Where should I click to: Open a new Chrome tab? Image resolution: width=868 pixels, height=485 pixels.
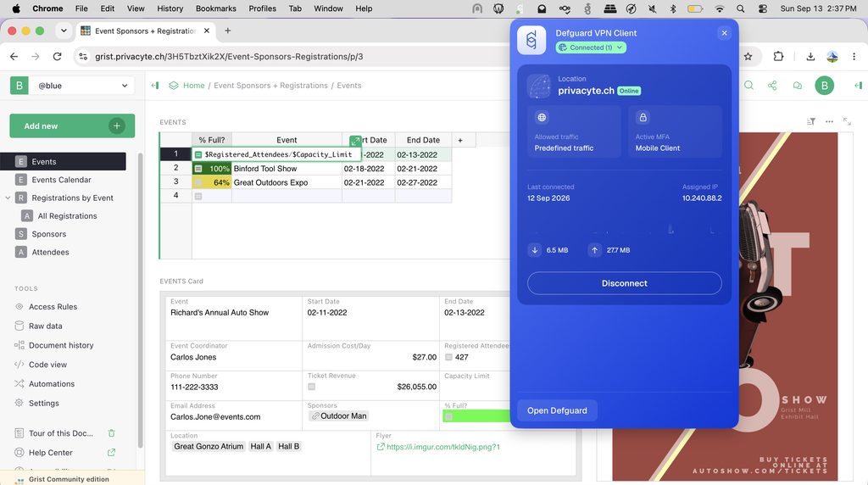227,31
